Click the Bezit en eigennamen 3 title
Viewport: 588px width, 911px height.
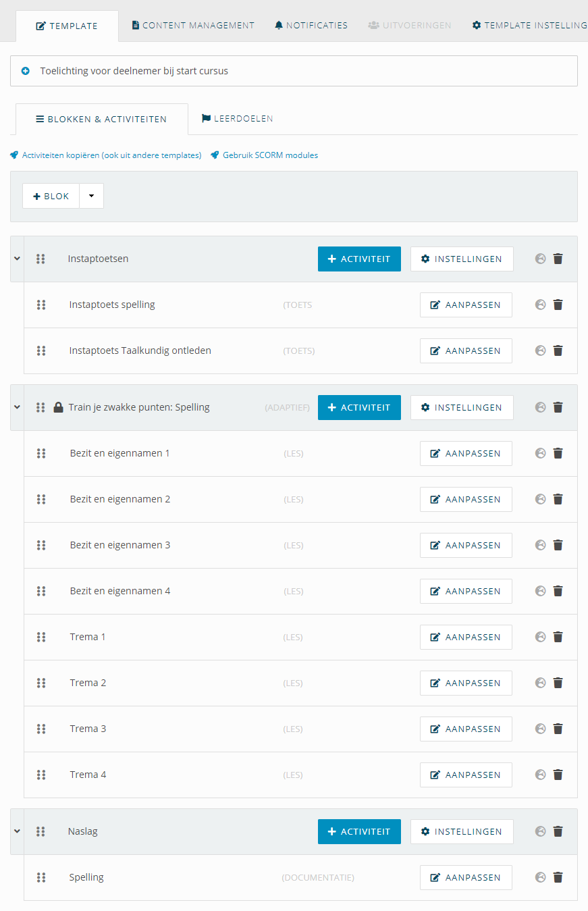tap(120, 545)
